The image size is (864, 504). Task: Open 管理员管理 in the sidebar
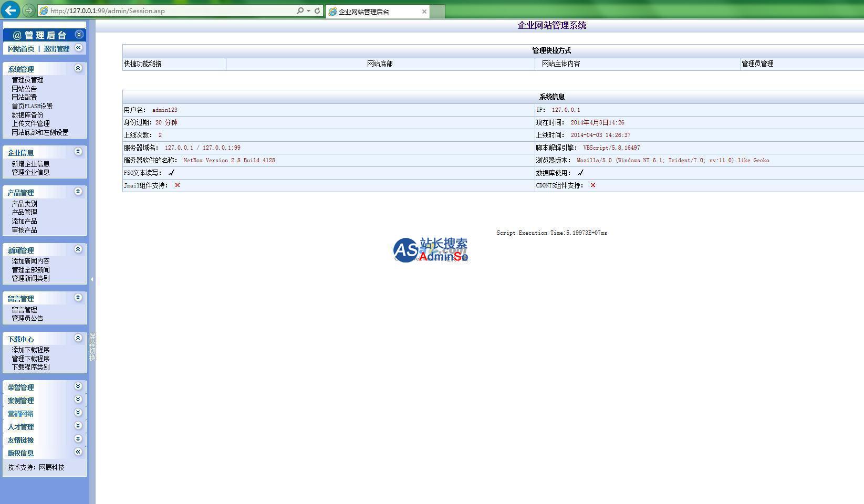pyautogui.click(x=27, y=80)
